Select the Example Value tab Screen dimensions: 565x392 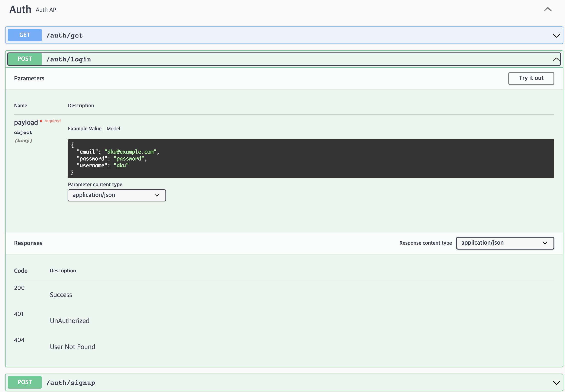click(x=84, y=129)
